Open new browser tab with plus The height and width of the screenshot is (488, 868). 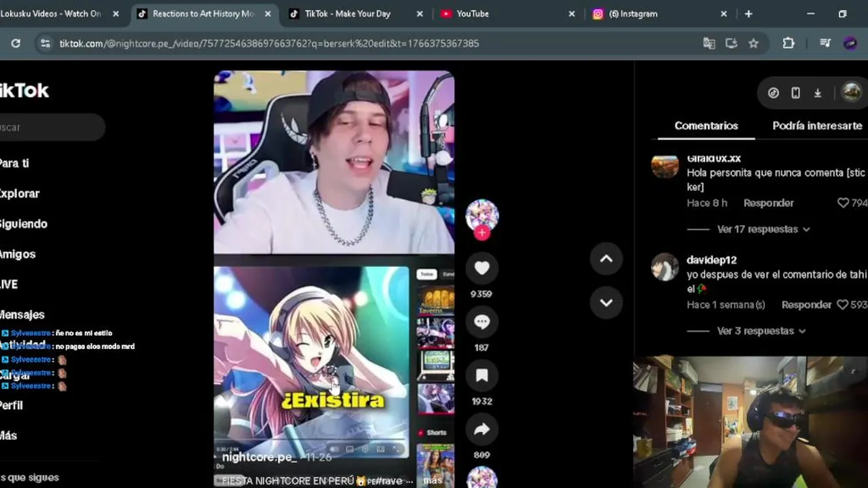pos(749,14)
